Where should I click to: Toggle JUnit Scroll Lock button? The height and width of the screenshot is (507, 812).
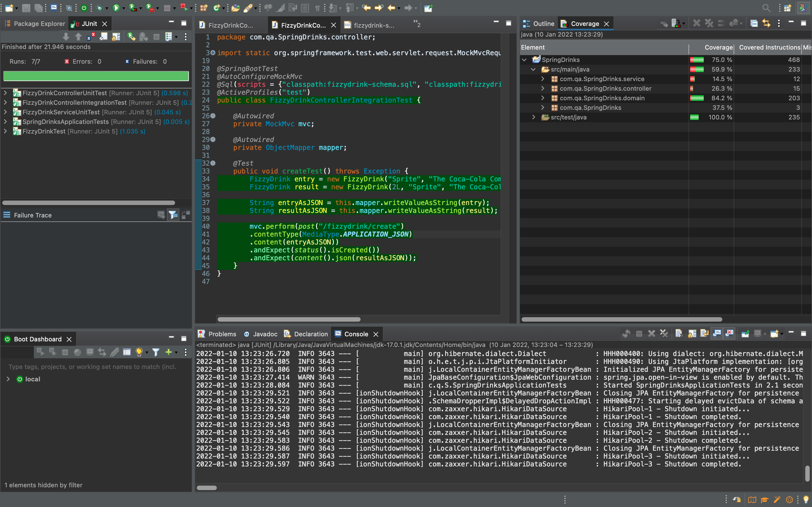click(x=116, y=37)
